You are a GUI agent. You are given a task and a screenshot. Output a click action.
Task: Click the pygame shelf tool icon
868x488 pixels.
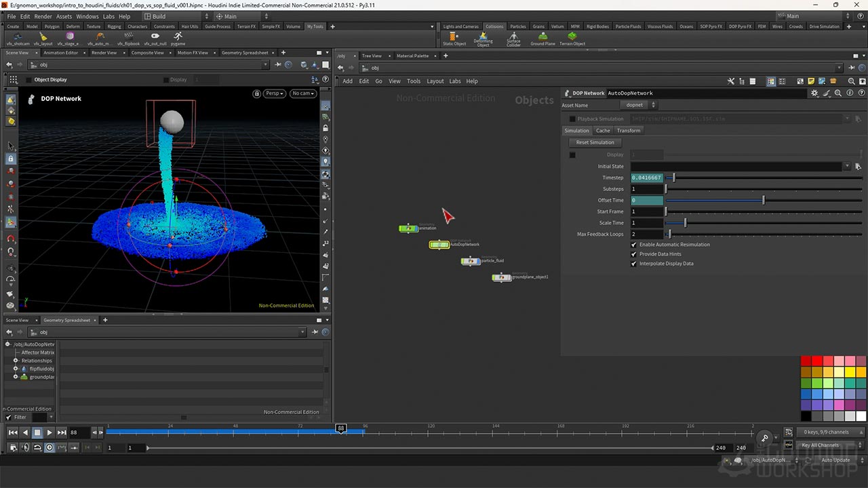click(x=178, y=38)
